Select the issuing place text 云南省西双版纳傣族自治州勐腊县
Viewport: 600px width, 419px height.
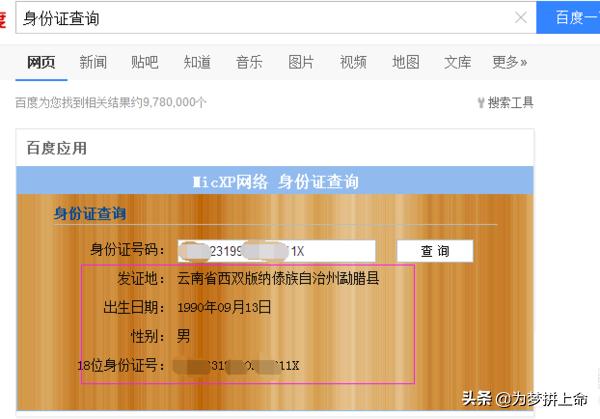pyautogui.click(x=278, y=278)
